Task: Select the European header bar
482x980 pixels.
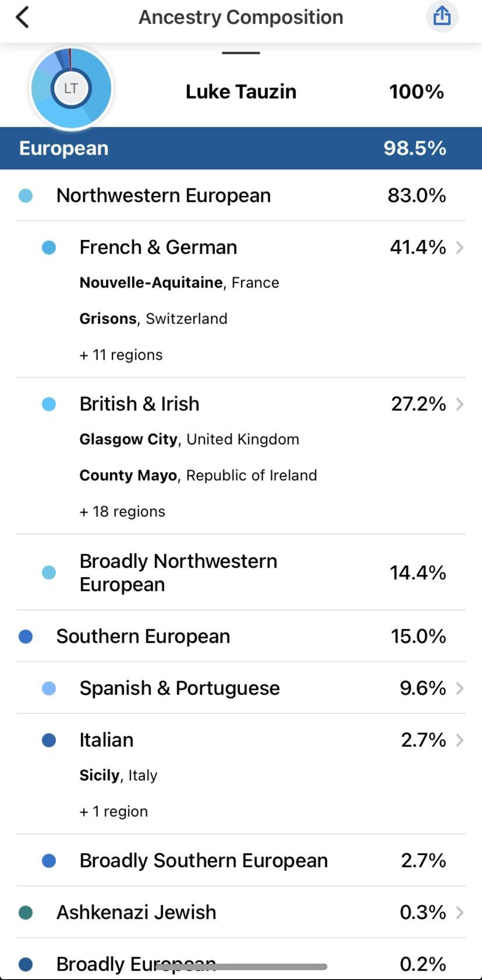Action: [241, 148]
